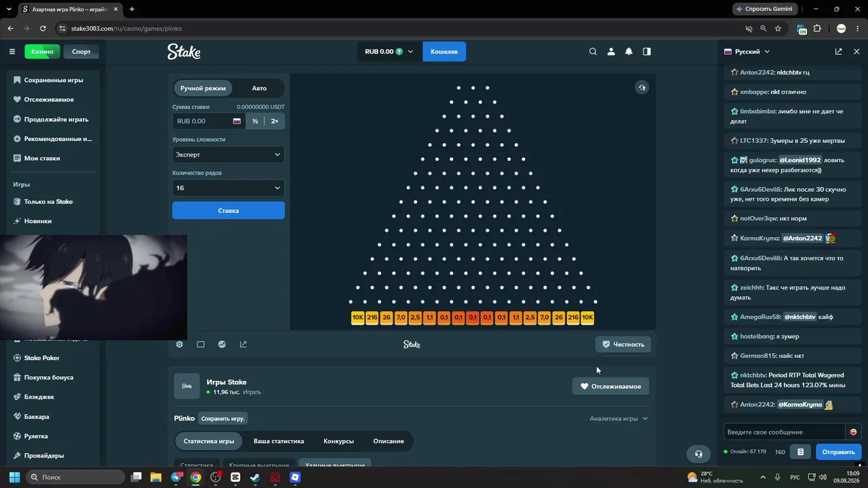Open the Честность fairness dialog
The image size is (868, 488).
click(x=623, y=344)
